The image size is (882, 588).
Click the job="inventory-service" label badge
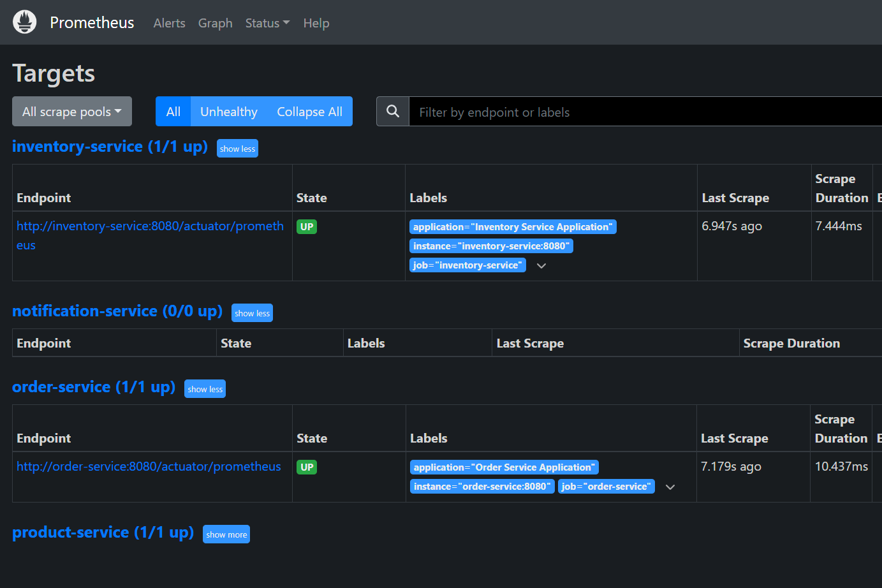(467, 265)
